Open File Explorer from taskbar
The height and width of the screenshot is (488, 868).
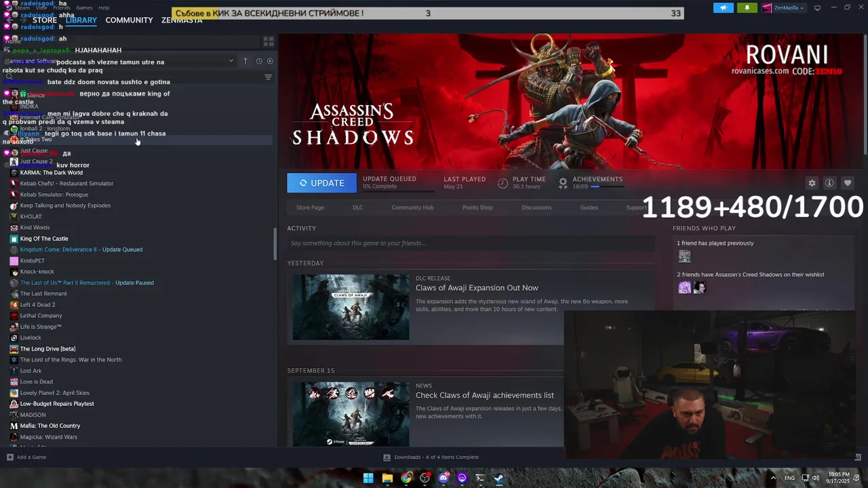click(387, 478)
